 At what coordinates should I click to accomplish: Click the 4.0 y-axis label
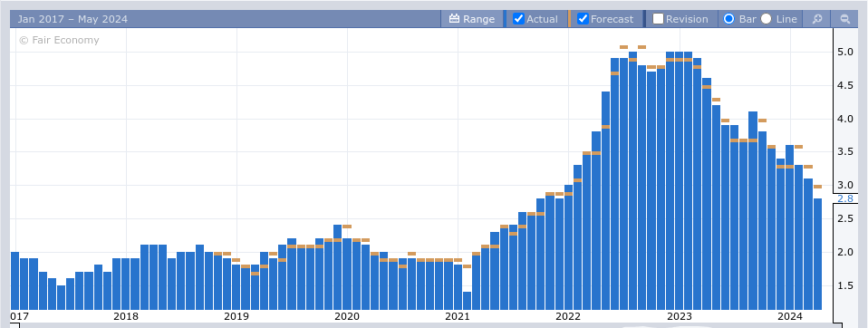coord(844,119)
